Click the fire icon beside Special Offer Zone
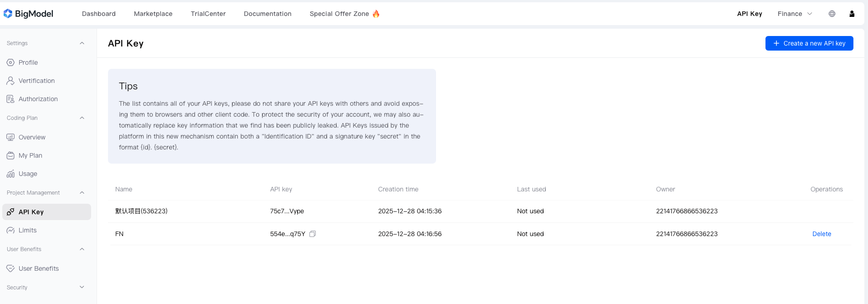Viewport: 868px width, 304px height. [x=376, y=14]
